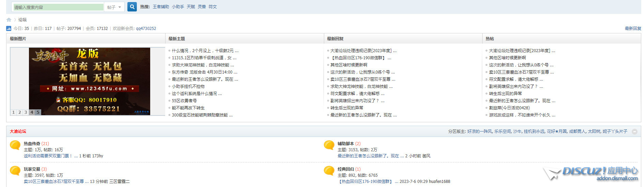Open 割韭菜(今日活动0428) thread
The width and height of the screenshot is (644, 187).
509,108
